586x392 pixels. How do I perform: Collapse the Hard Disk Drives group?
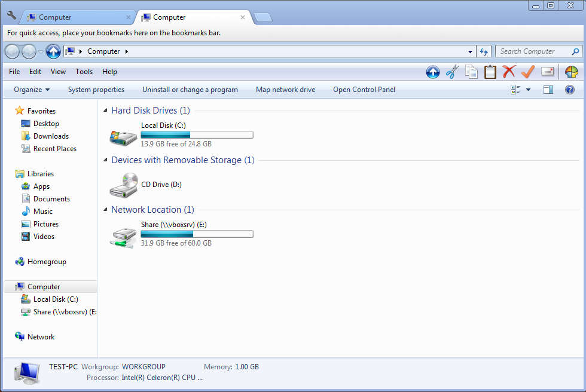point(105,110)
